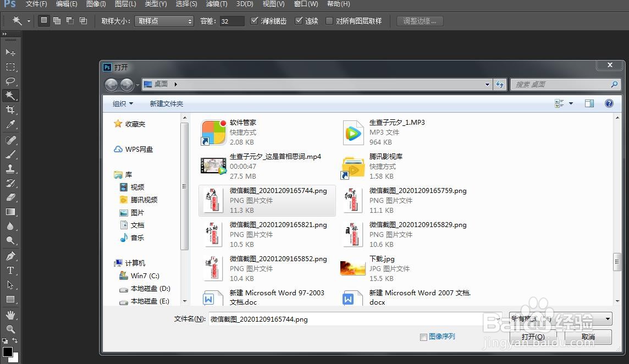The image size is (629, 364).
Task: Toggle the 连续 contiguous checkbox
Action: tap(299, 21)
